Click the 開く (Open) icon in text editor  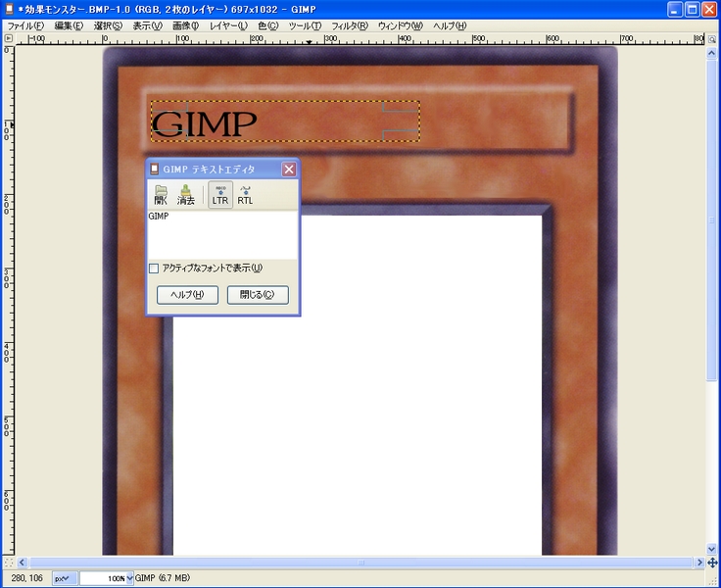[162, 194]
